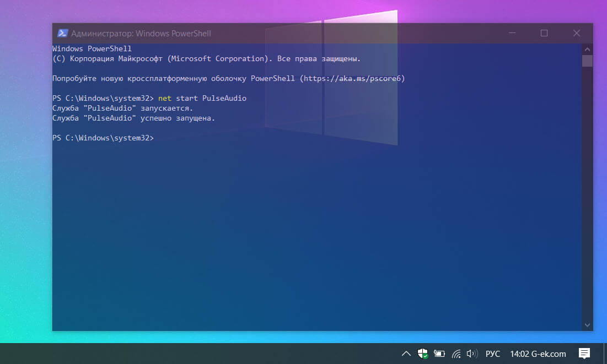Screen dimensions: 607x364
Task: Click the Show desktop strip at the taskbar edge
Action: coord(605,354)
